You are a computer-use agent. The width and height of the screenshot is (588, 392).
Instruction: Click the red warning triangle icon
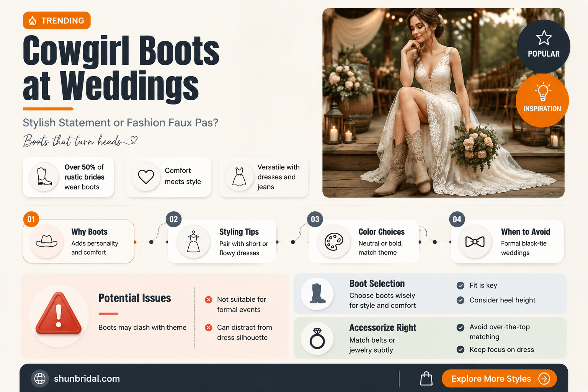click(x=59, y=313)
